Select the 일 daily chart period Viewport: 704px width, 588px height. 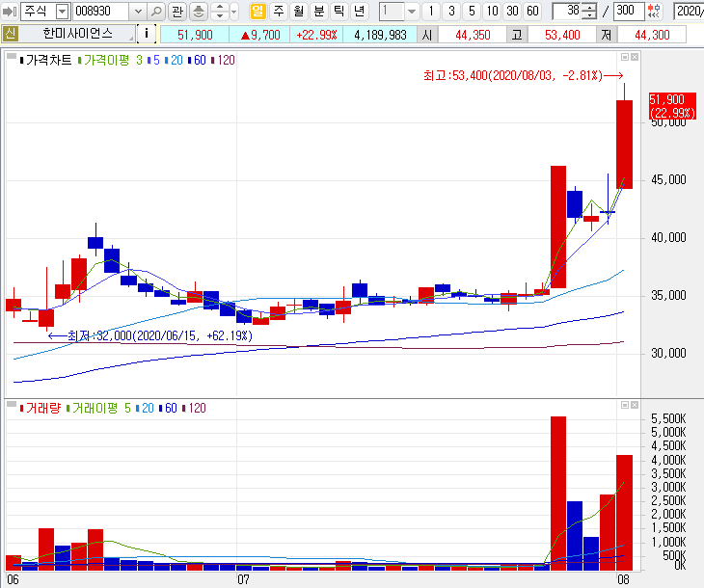pos(257,11)
